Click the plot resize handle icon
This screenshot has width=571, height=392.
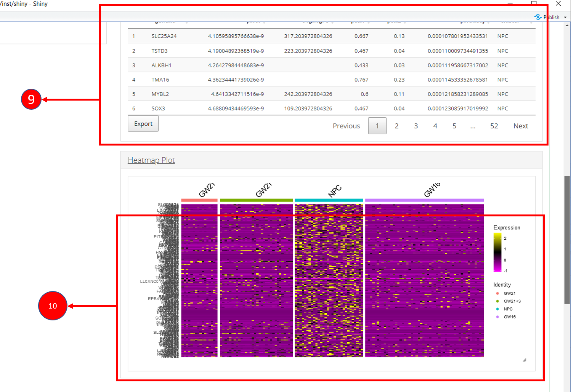click(524, 360)
